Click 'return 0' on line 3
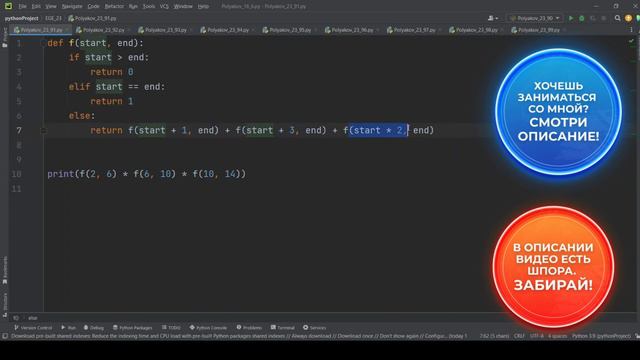640x360 pixels. (x=111, y=72)
